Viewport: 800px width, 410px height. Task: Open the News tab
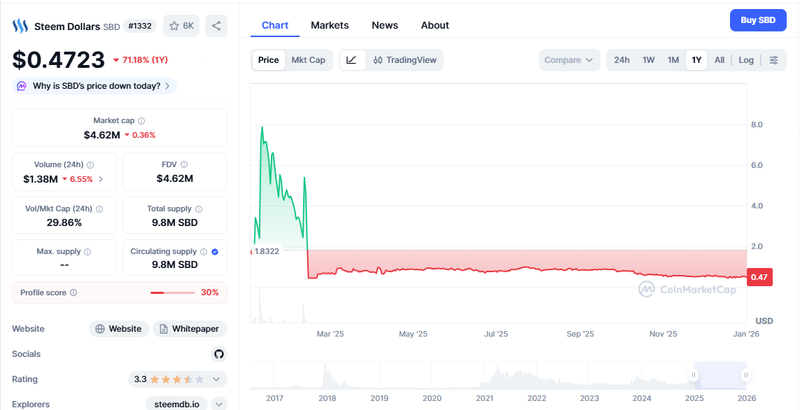(384, 25)
